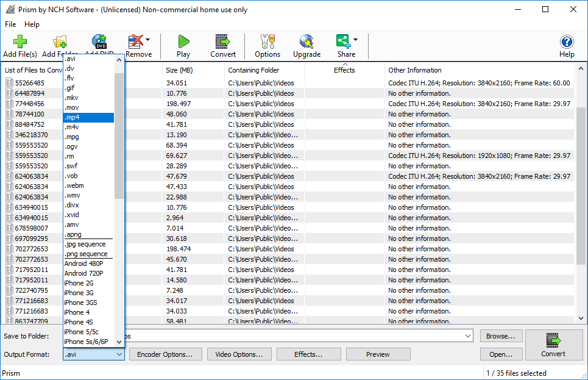
Task: Click the Add DVD toolbar icon
Action: tap(99, 41)
